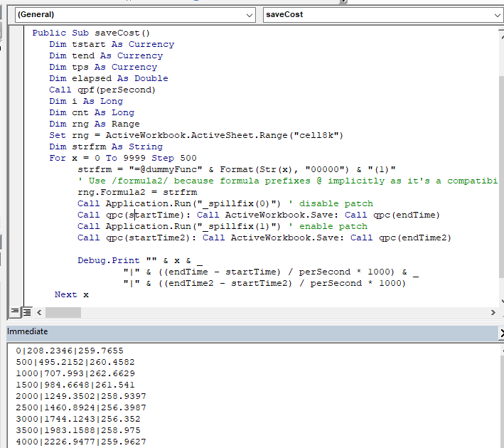Click the 1000|707.993 output row
The image size is (504, 448).
point(70,373)
